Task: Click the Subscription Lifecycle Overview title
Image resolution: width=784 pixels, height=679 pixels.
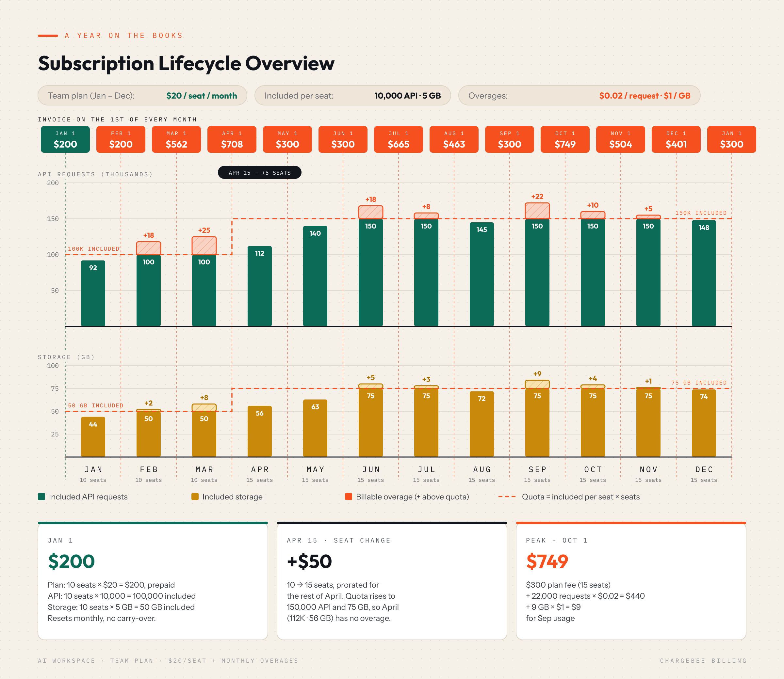Action: click(186, 63)
